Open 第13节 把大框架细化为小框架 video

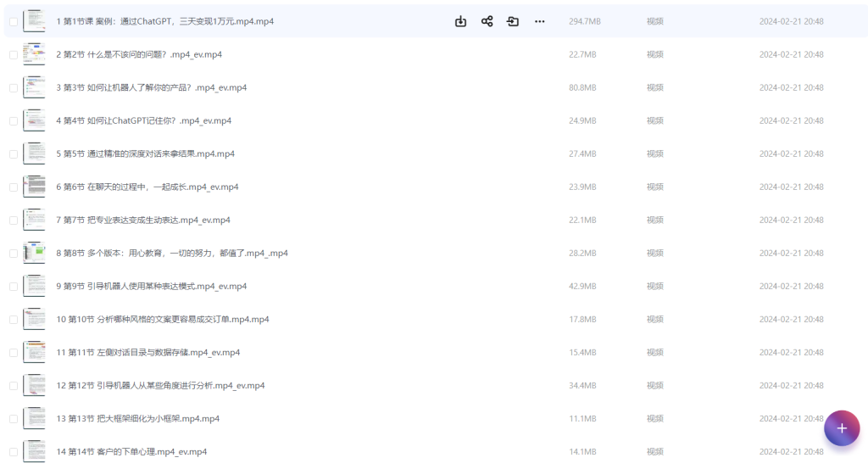pyautogui.click(x=137, y=418)
